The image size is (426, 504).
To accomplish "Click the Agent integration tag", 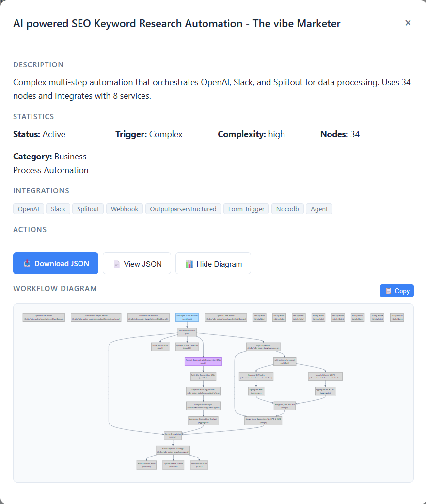I will click(319, 209).
